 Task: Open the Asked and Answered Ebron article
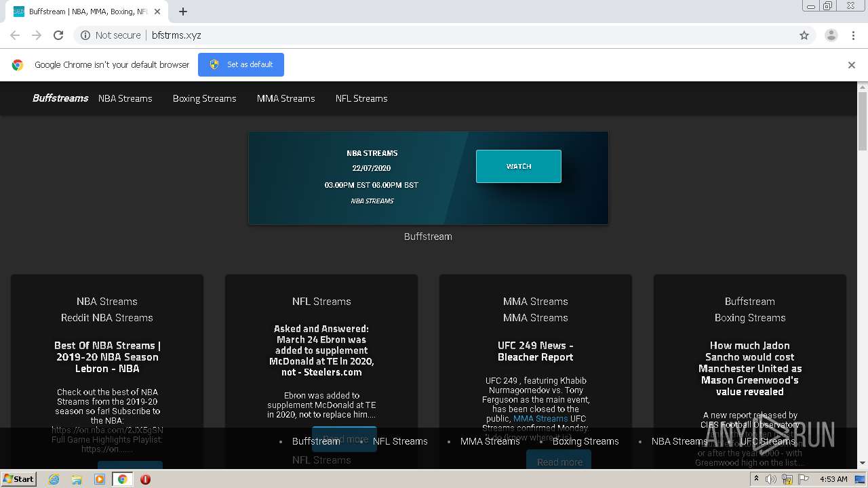(x=321, y=350)
